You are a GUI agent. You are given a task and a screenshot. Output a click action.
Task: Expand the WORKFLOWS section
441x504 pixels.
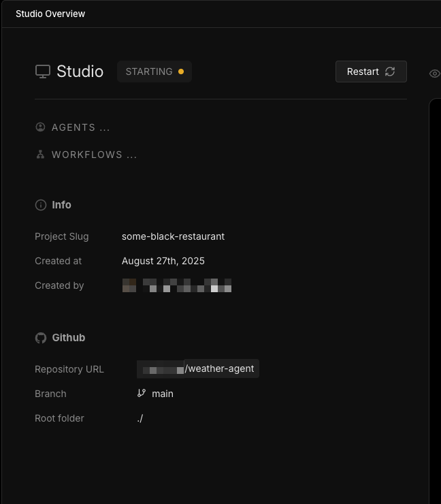[x=94, y=155]
